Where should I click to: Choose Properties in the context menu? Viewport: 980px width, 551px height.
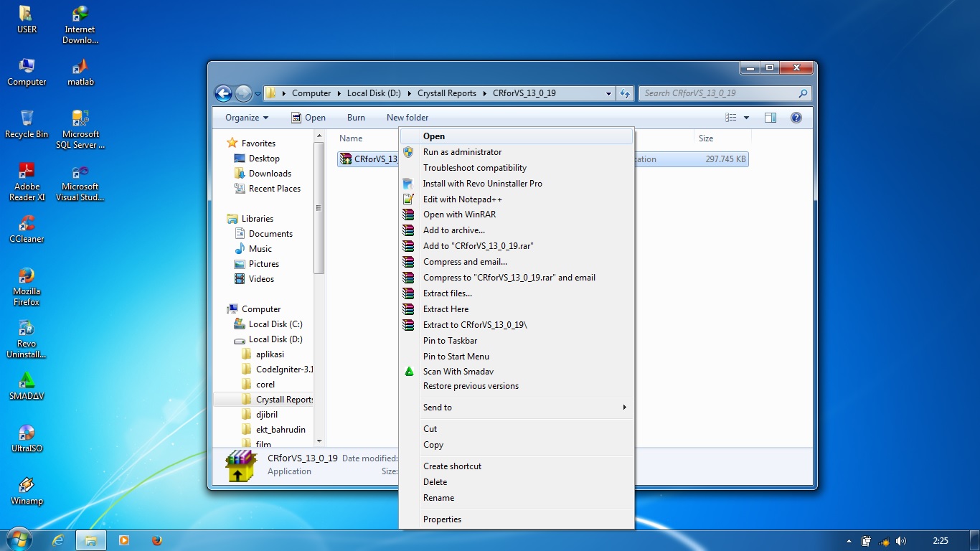517,519
